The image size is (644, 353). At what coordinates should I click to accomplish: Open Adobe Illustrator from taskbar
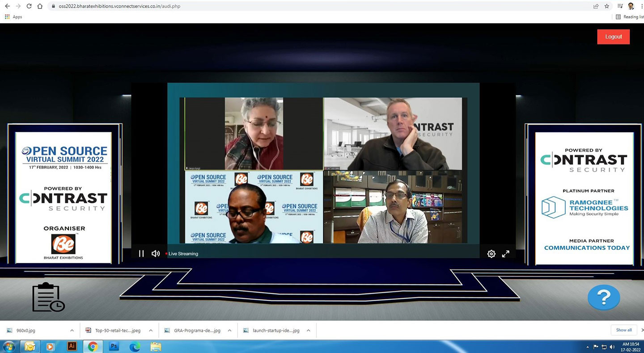tap(72, 347)
